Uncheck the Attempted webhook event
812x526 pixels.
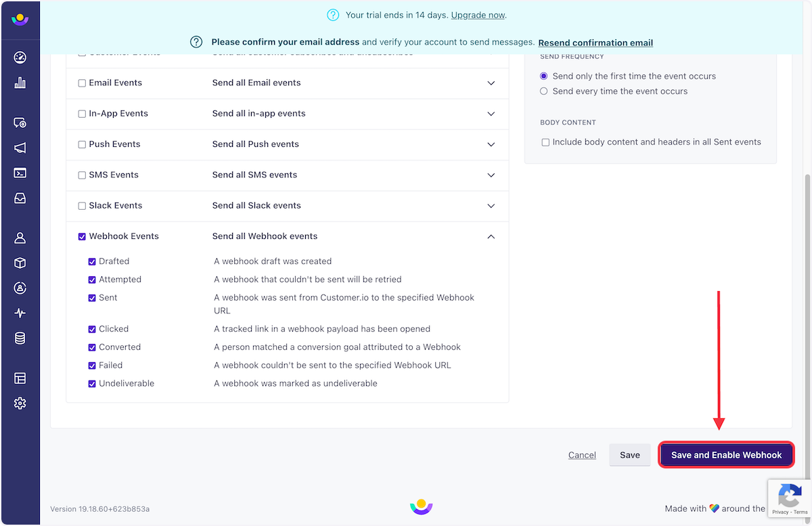92,280
